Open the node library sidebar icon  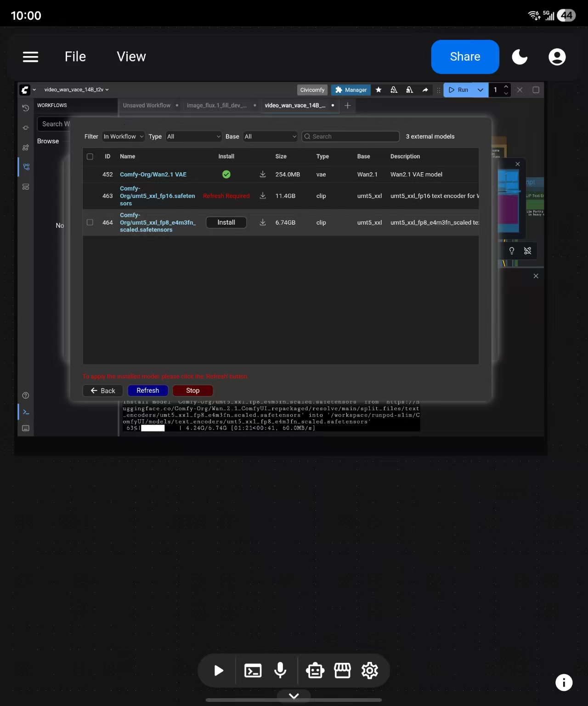tap(26, 147)
